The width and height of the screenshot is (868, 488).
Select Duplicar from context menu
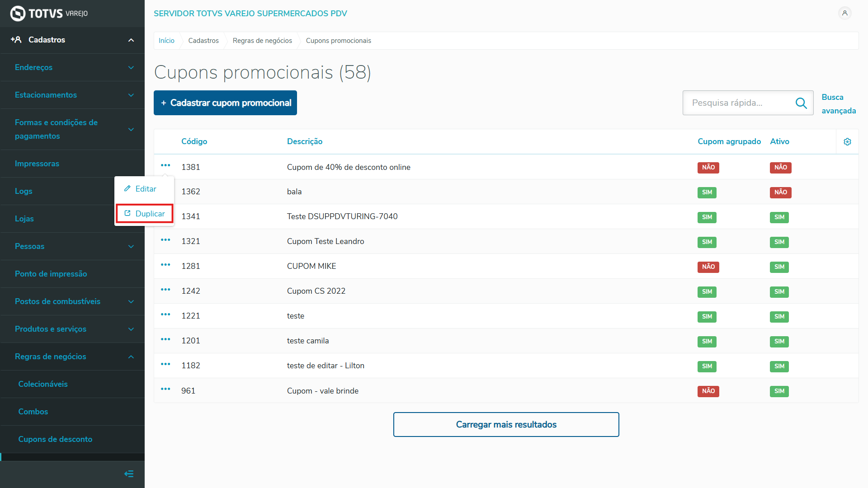145,214
